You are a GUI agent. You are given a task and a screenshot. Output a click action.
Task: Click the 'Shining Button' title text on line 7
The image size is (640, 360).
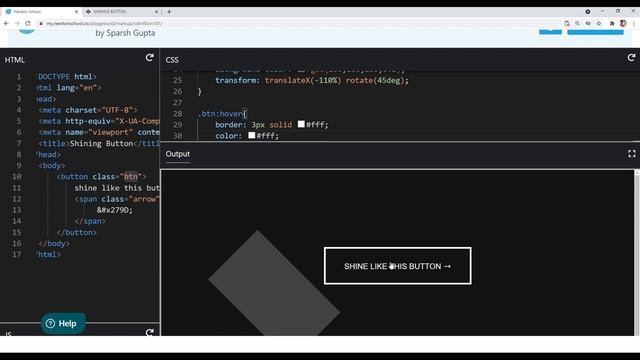coord(102,143)
